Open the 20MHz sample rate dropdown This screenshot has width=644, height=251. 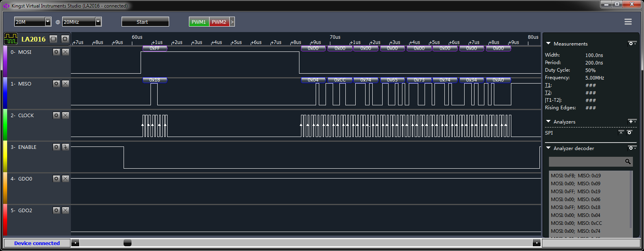click(x=98, y=22)
